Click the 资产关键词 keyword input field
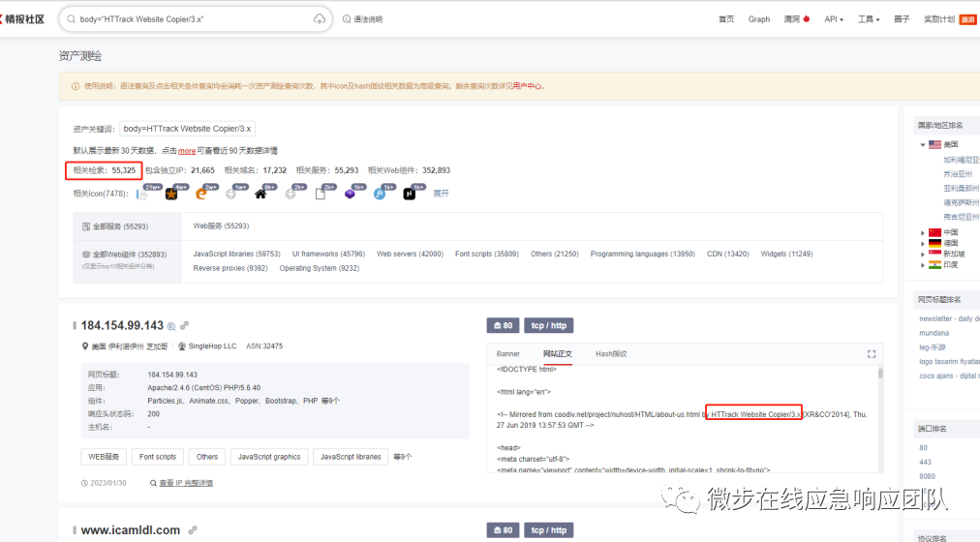 click(x=187, y=130)
